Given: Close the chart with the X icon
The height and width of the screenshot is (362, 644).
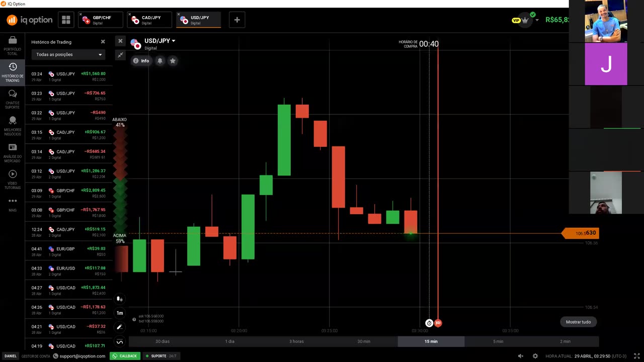Looking at the screenshot, I should pyautogui.click(x=120, y=41).
